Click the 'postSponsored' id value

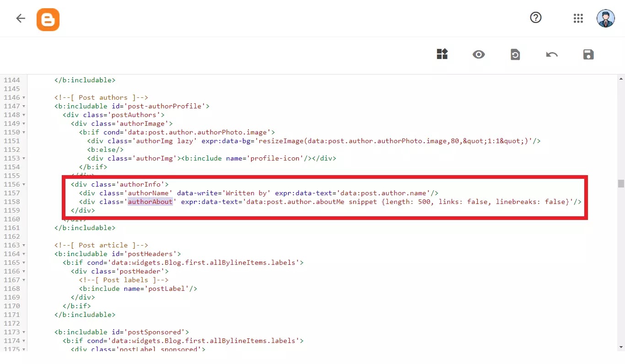(154, 332)
